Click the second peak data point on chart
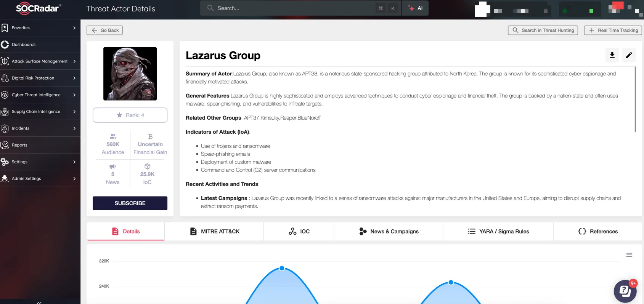This screenshot has width=644, height=304. 451,282
